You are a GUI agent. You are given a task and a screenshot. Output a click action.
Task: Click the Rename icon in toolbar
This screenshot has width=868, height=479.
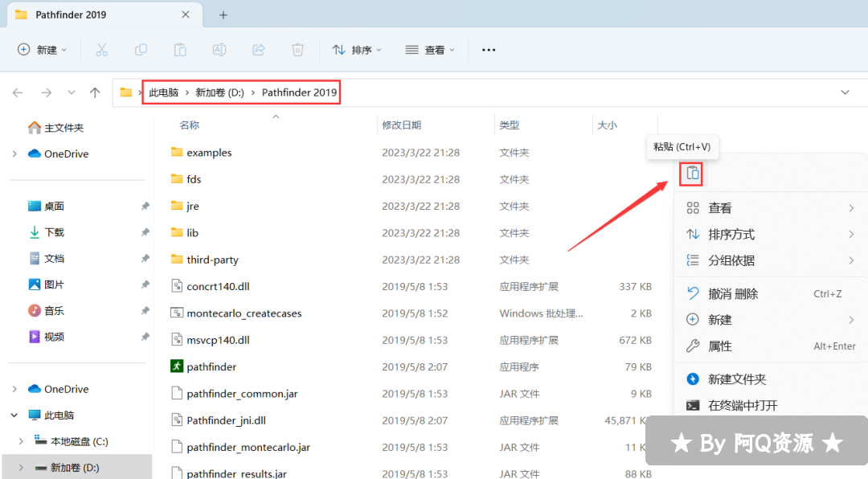click(x=219, y=50)
